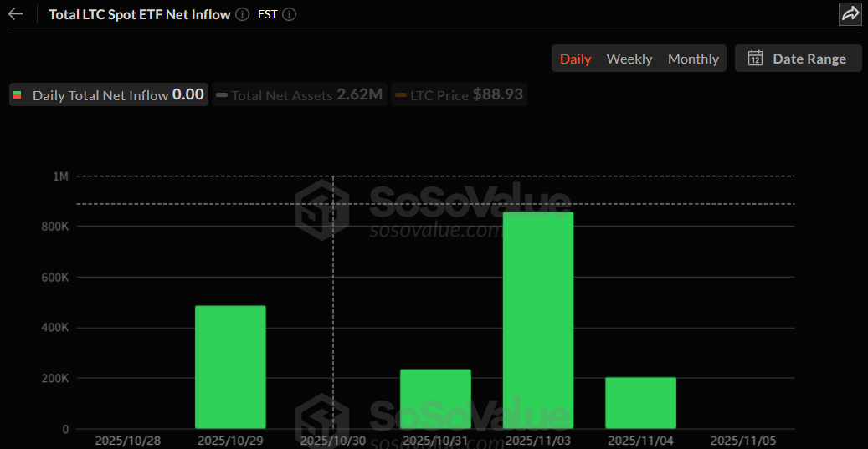
Task: Click the red-green Daily Net Inflow legend icon
Action: pos(18,95)
